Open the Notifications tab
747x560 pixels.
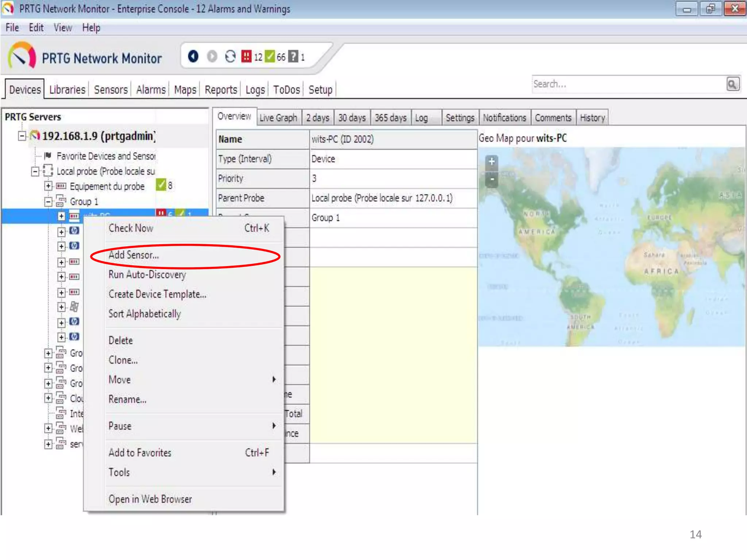(504, 118)
